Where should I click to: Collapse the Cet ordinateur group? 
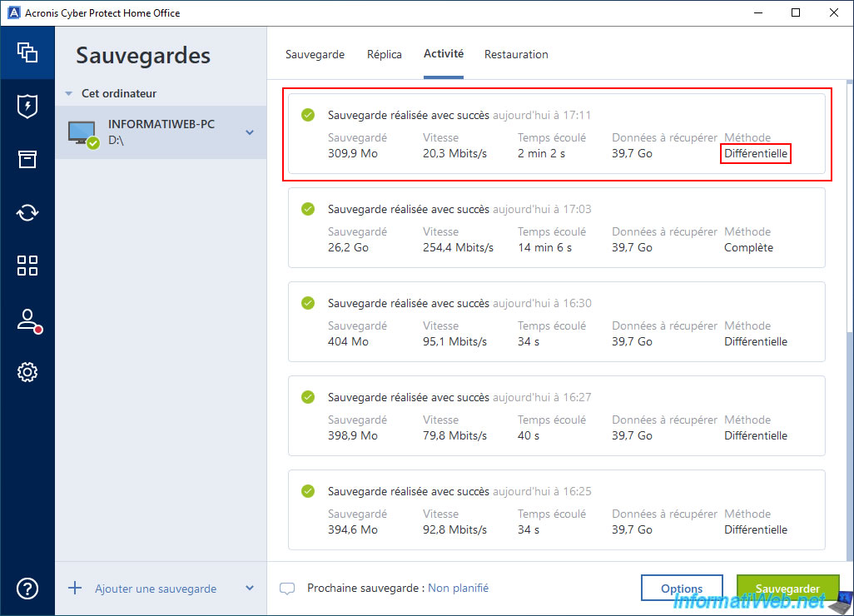[68, 94]
